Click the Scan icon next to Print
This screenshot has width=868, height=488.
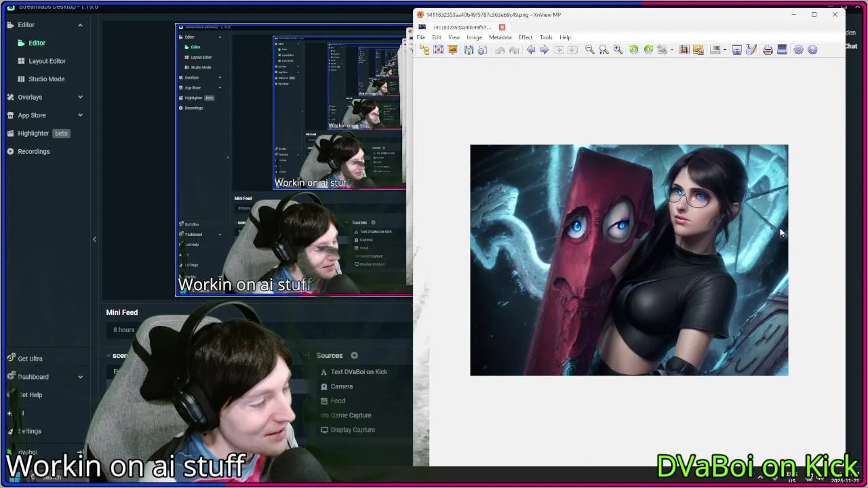pyautogui.click(x=782, y=49)
